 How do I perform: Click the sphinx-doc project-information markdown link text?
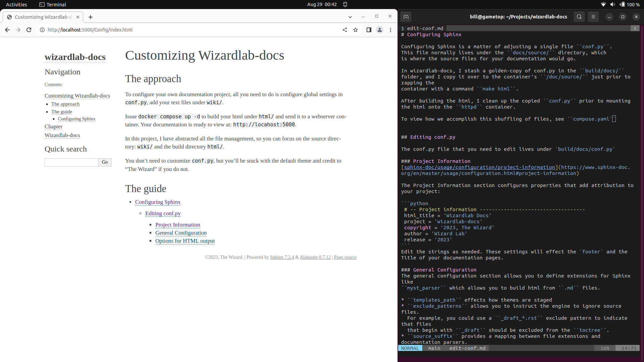coord(479,167)
